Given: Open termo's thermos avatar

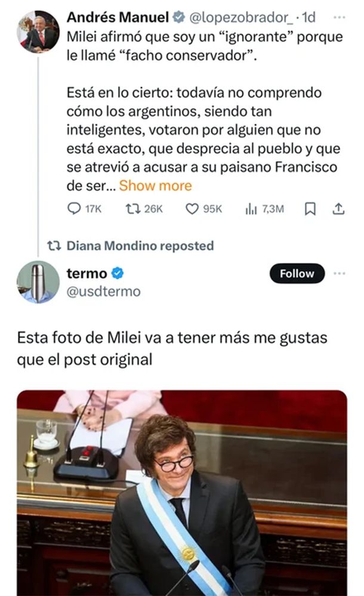Looking at the screenshot, I should tap(38, 282).
